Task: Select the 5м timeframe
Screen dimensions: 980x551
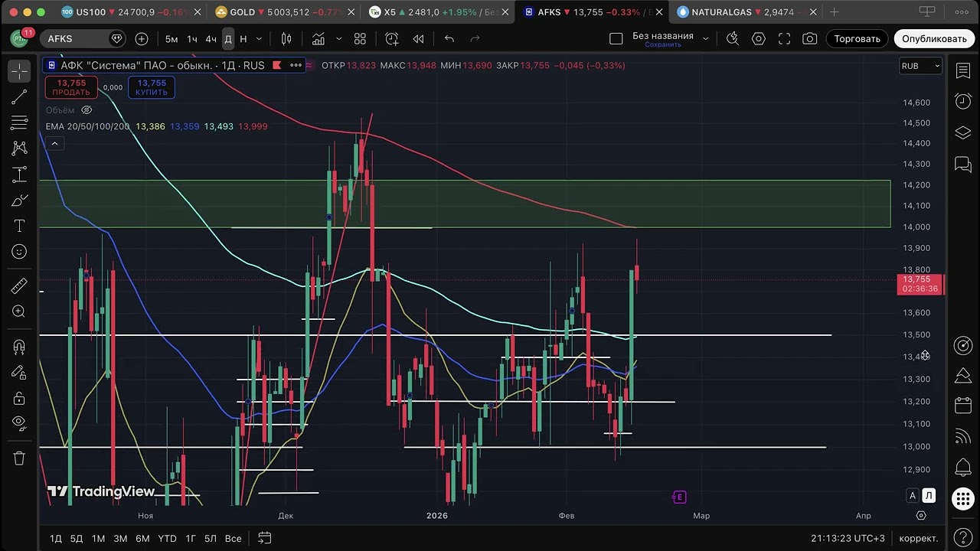Action: (171, 39)
